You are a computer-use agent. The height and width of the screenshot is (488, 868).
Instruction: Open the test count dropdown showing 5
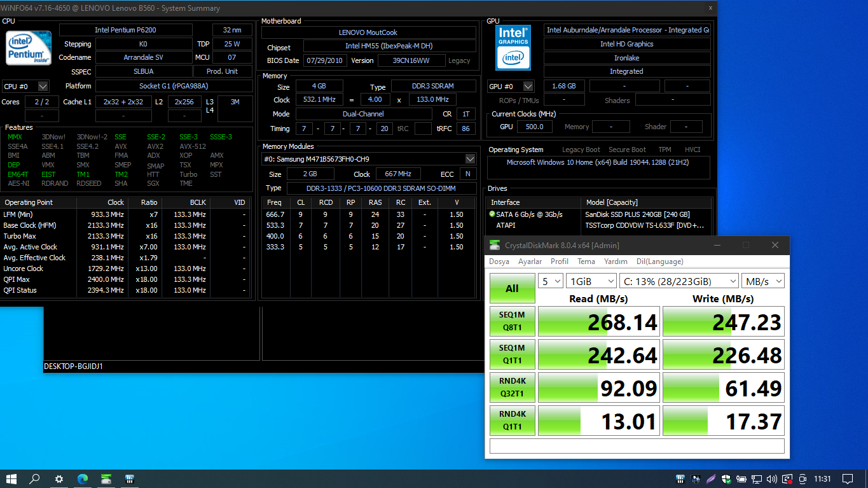pyautogui.click(x=551, y=281)
